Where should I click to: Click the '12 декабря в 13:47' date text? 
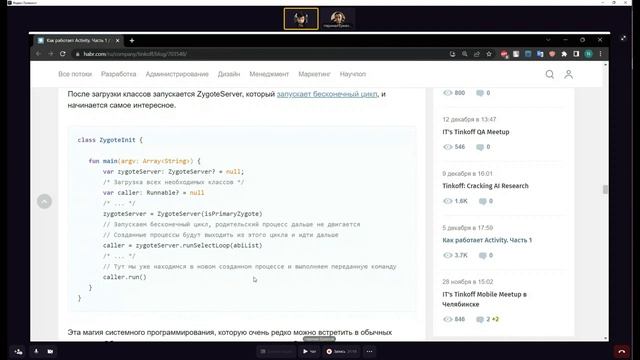click(469, 120)
